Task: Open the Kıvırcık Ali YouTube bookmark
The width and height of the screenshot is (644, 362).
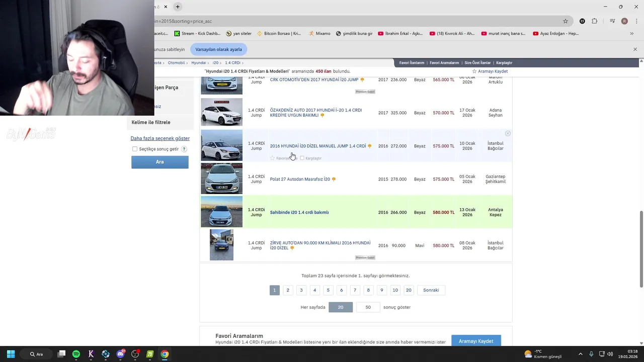Action: pos(452,34)
